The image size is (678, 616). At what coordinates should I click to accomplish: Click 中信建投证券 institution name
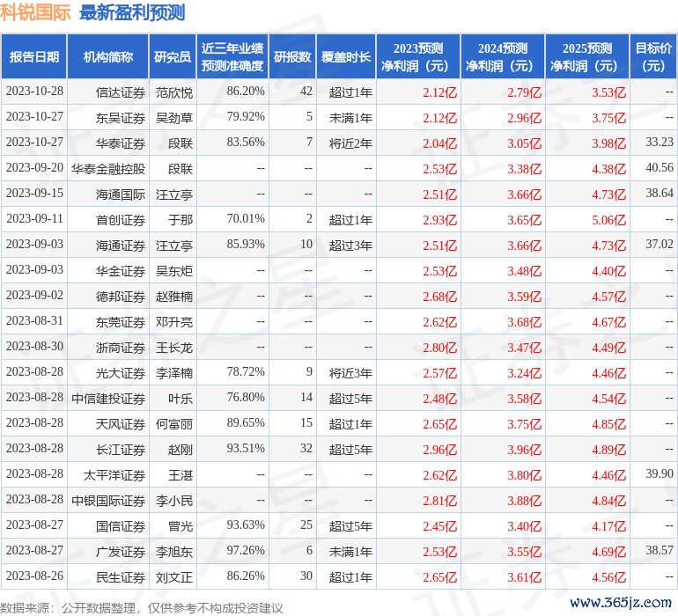tap(108, 398)
